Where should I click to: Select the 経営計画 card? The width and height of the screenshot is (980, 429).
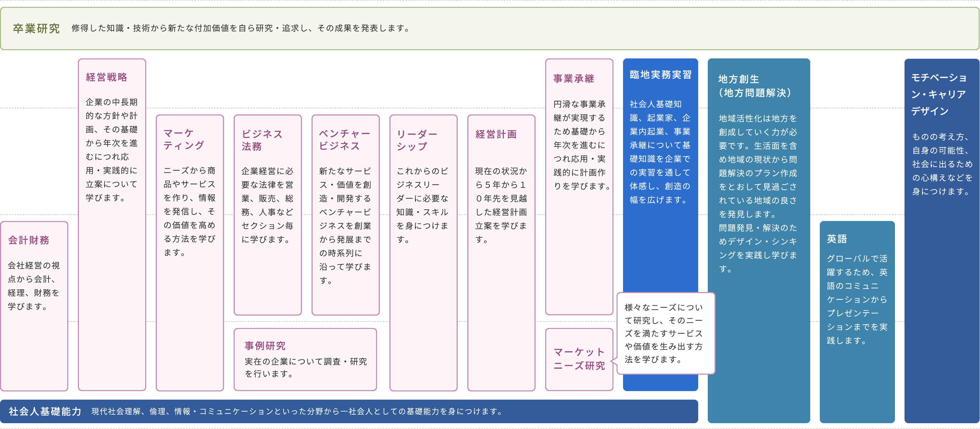point(501,253)
